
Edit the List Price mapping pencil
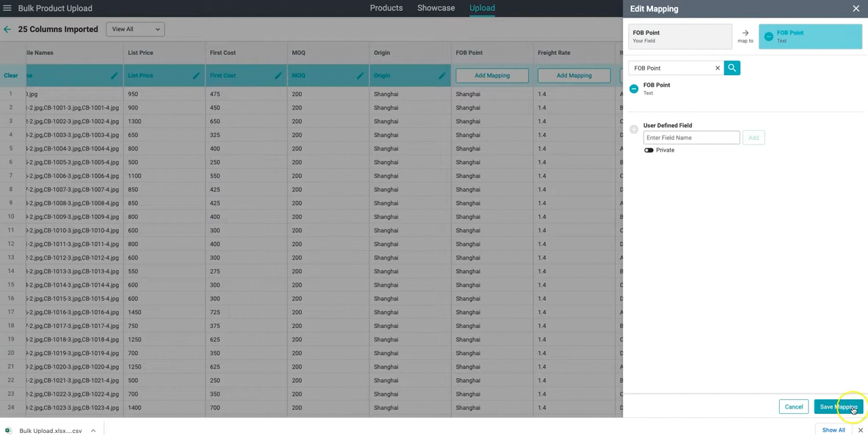[196, 75]
